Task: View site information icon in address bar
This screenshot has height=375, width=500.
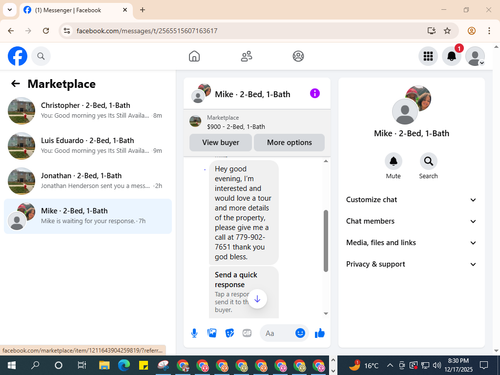Action: [67, 31]
